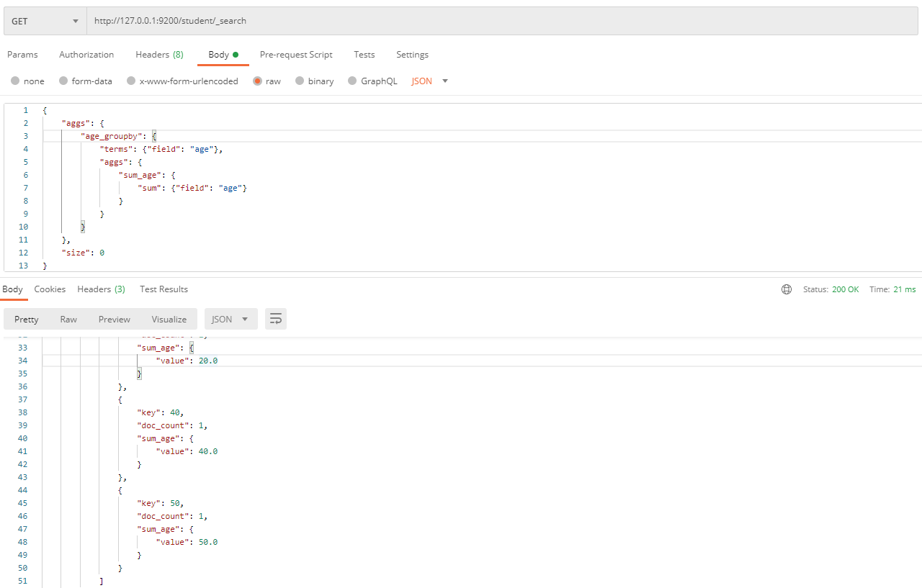Select the none body type
Image resolution: width=922 pixels, height=588 pixels.
pos(27,81)
